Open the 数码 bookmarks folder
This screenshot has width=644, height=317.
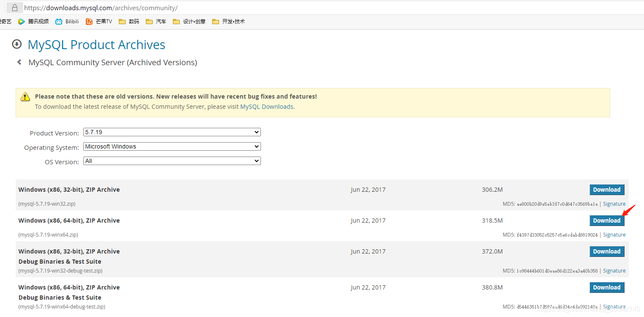(x=129, y=21)
